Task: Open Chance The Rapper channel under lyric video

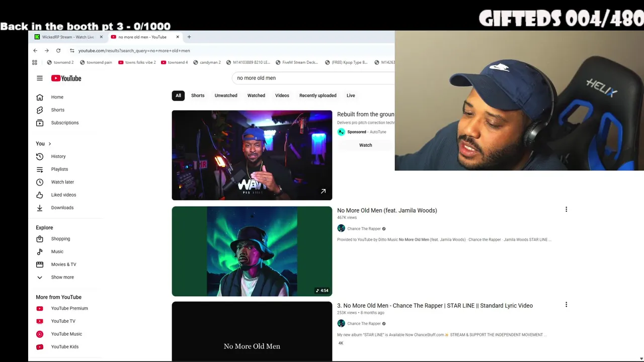Action: [x=364, y=324]
